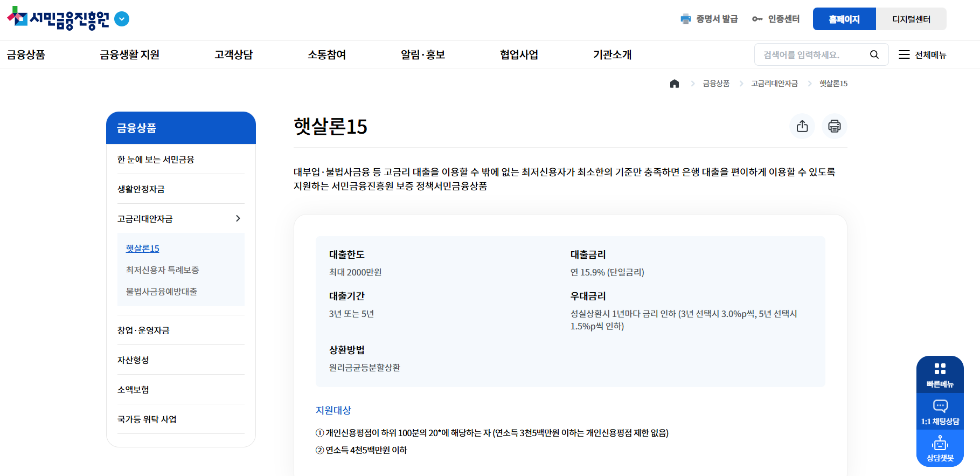980x476 pixels.
Task: Switch to the 디지털센터 tab
Action: [x=911, y=19]
